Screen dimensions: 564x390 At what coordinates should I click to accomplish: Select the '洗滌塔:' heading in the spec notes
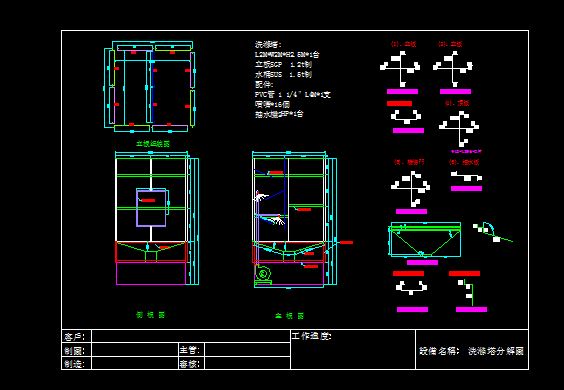(268, 45)
